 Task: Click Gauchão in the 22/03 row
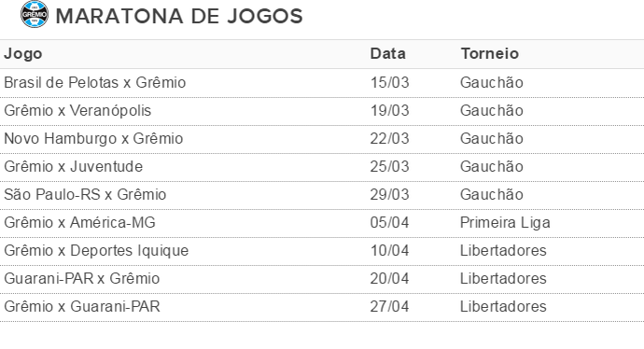tap(492, 139)
